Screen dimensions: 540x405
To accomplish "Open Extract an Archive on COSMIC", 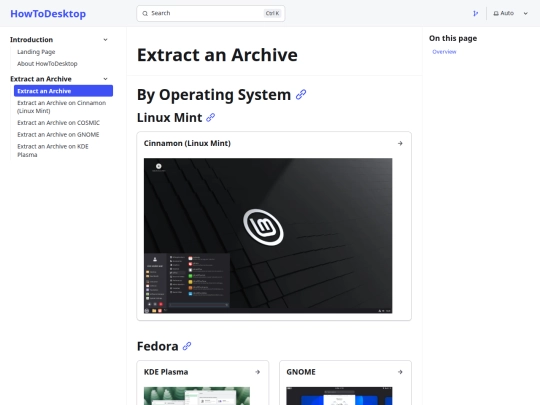I will 59,123.
